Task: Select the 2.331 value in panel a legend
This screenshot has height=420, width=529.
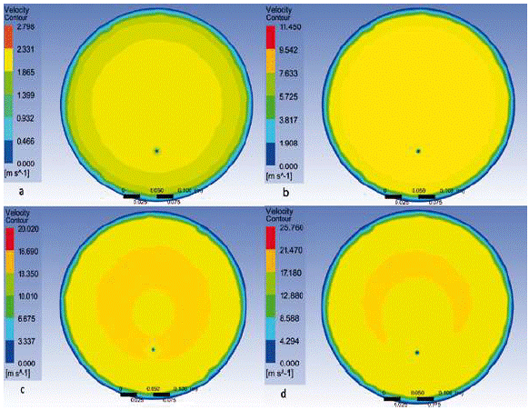Action: 26,49
